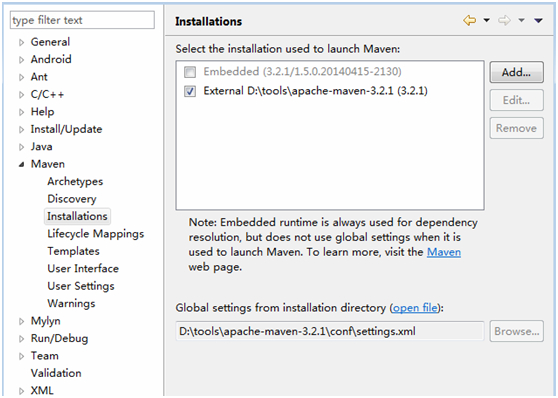Select Java preferences category

point(41,146)
